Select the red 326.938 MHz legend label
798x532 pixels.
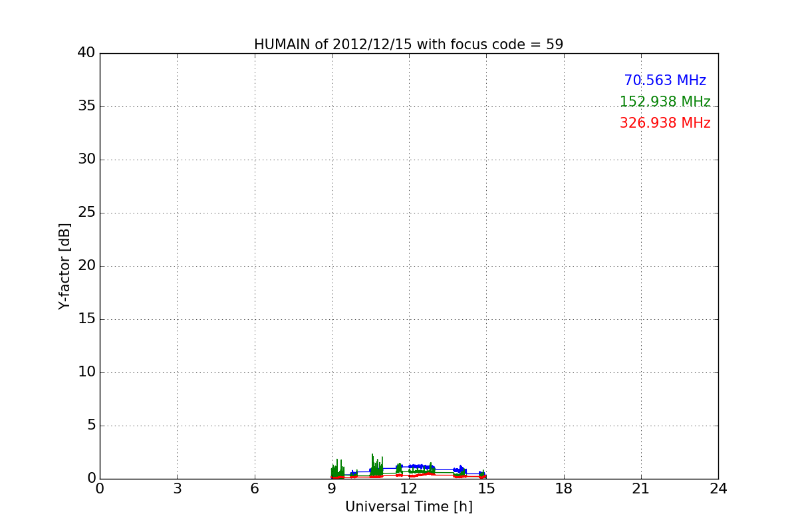(x=665, y=123)
